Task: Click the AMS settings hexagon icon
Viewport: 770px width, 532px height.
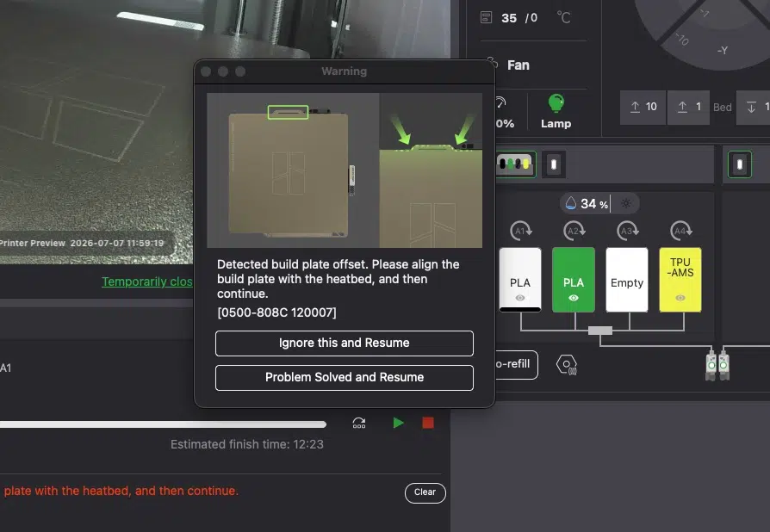Action: coord(566,365)
